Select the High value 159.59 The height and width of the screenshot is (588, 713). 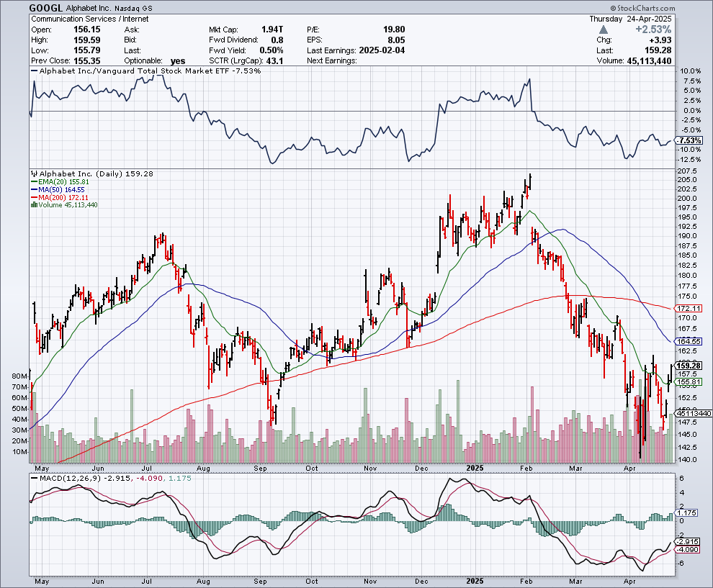coord(87,40)
